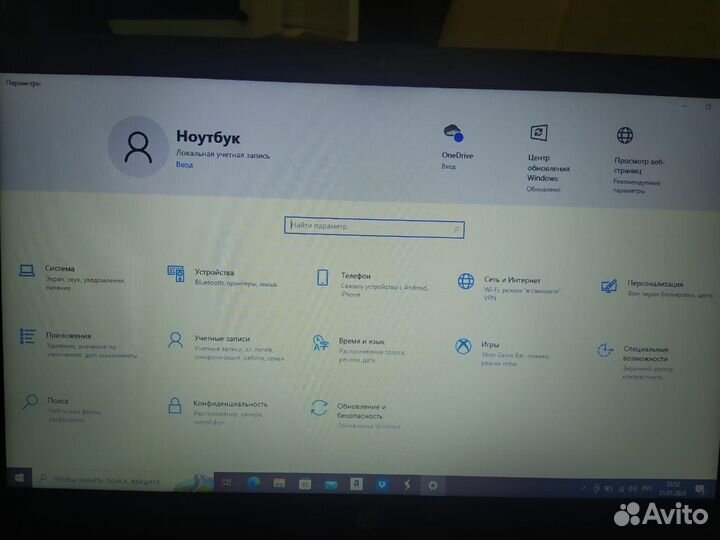Viewport: 720px width, 540px height.
Task: Open Microsoft Store from the taskbar
Action: pyautogui.click(x=304, y=484)
